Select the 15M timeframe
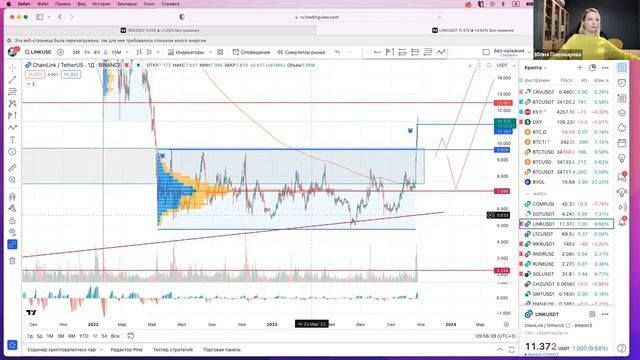This screenshot has height=360, width=640. 116,52
